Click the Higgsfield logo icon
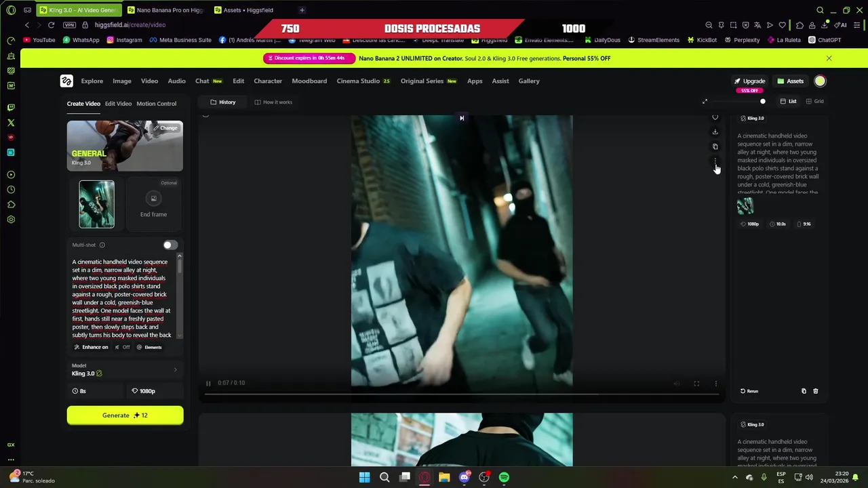The image size is (868, 488). 66,81
